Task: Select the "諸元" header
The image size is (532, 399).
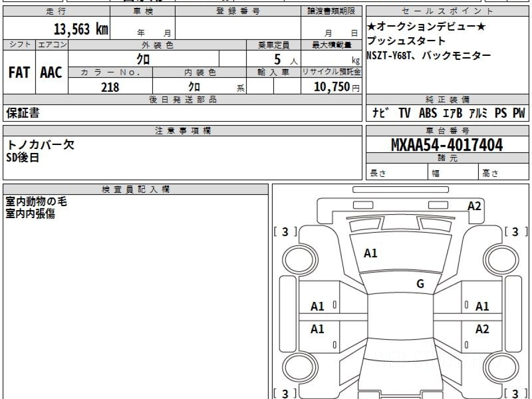Action: click(447, 158)
